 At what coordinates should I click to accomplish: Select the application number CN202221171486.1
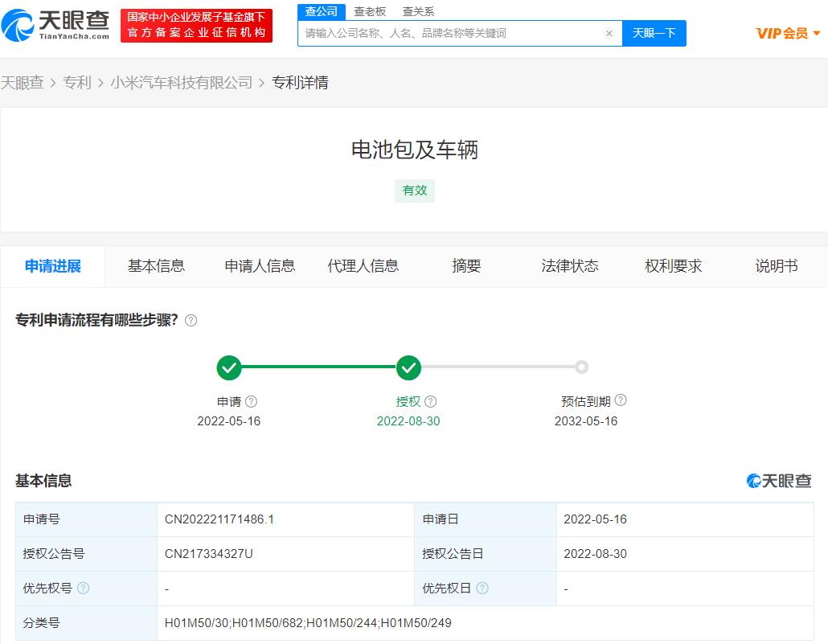(219, 519)
